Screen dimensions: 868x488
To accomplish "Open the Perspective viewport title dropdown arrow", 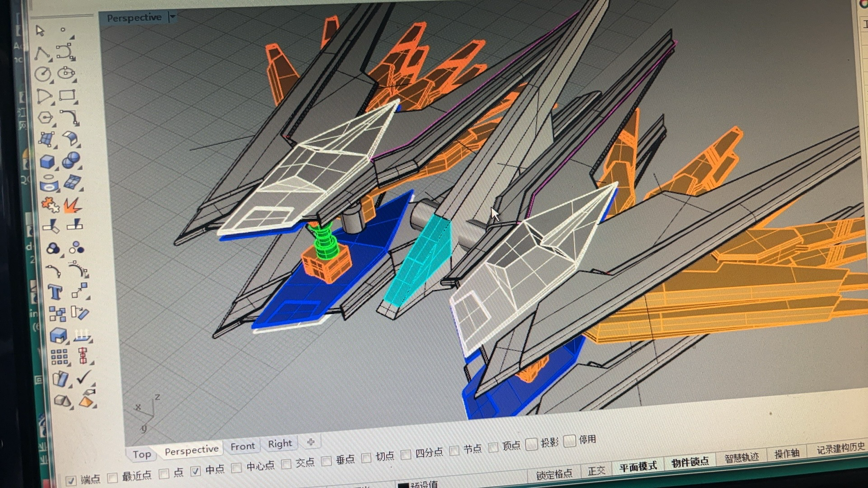I will [172, 17].
